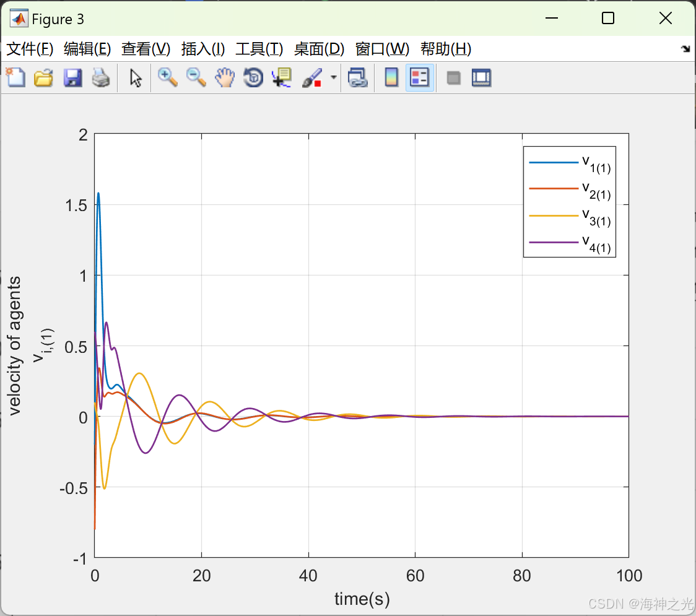This screenshot has width=696, height=616.
Task: Open the 帮助(H) menu
Action: click(446, 48)
